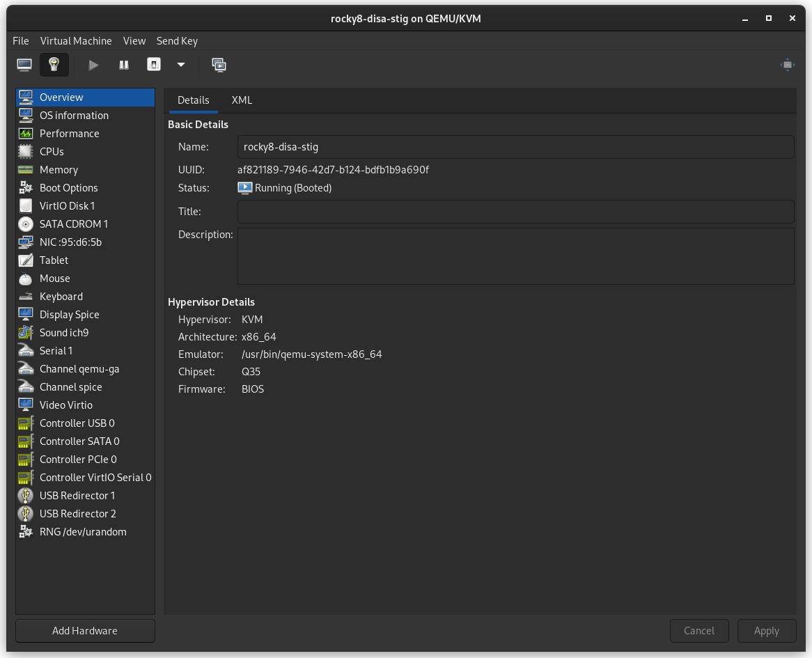The width and height of the screenshot is (812, 658).
Task: Enter fullscreen mode from the toolbar
Action: (x=787, y=65)
